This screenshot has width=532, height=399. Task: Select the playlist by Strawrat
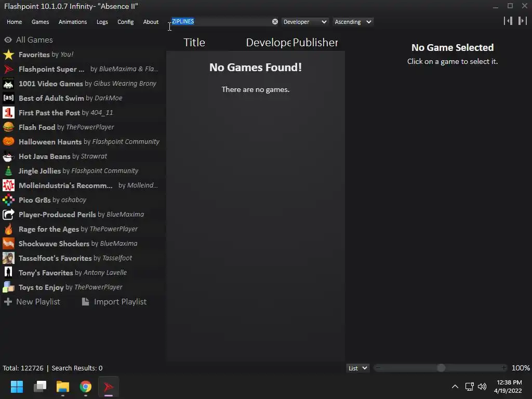[63, 156]
